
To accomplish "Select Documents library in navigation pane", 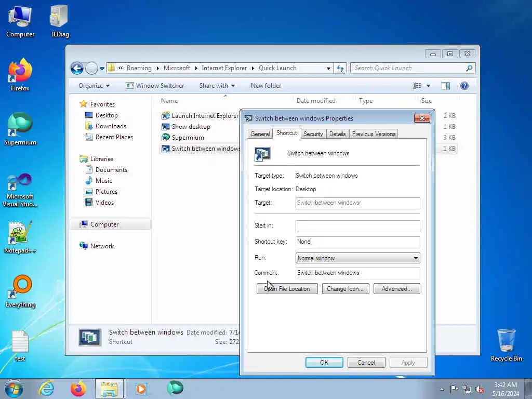I will (x=106, y=170).
